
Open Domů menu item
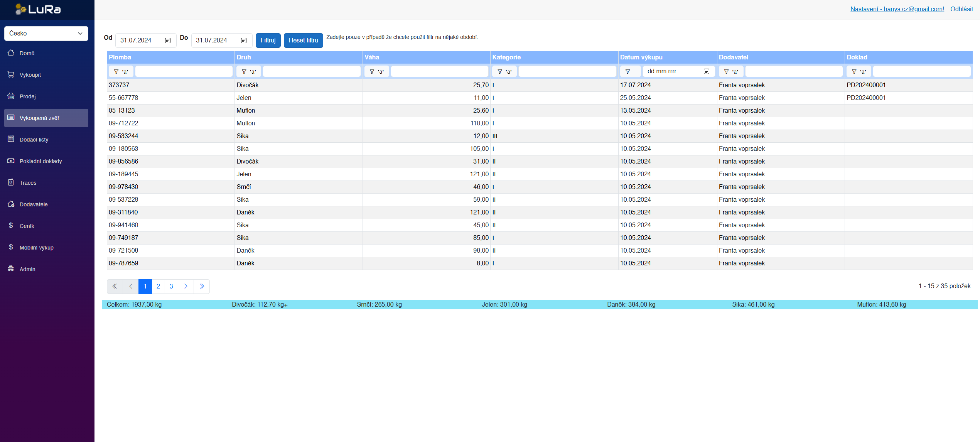click(x=46, y=53)
